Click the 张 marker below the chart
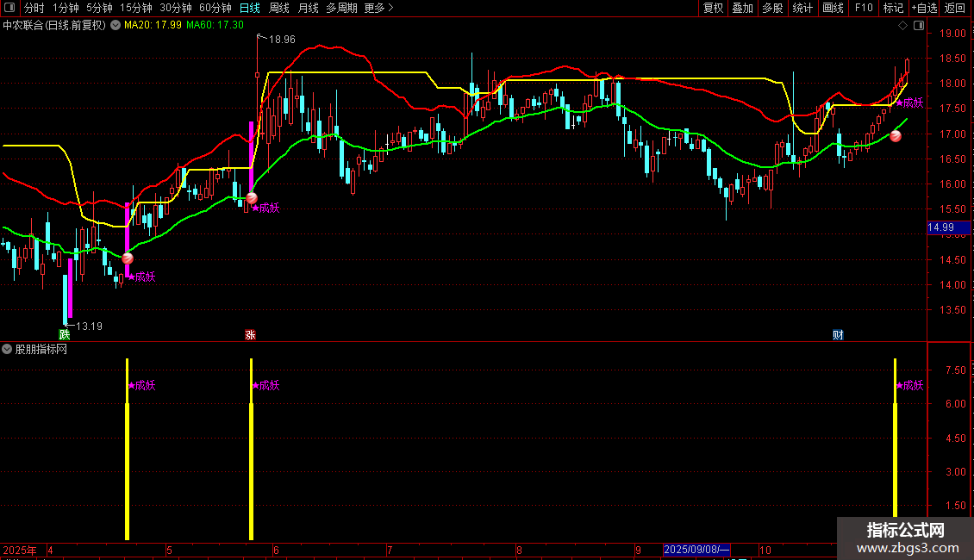Screen dimensions: 974x560 (x=250, y=334)
